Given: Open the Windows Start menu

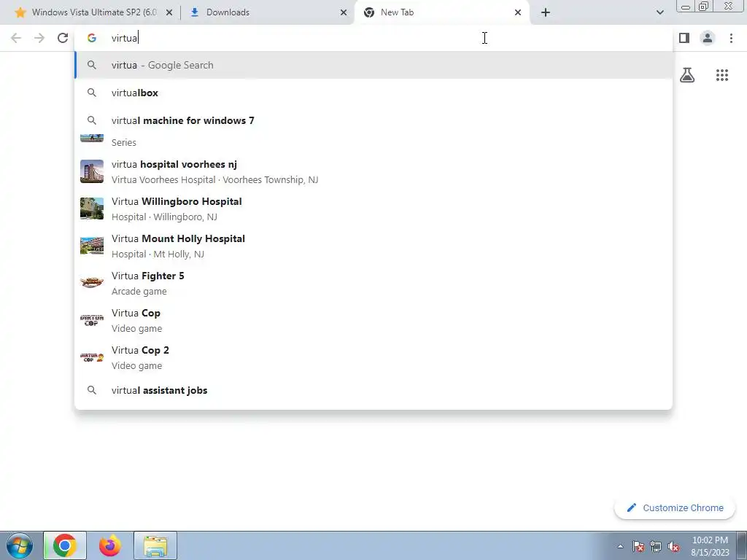Looking at the screenshot, I should coord(20,545).
